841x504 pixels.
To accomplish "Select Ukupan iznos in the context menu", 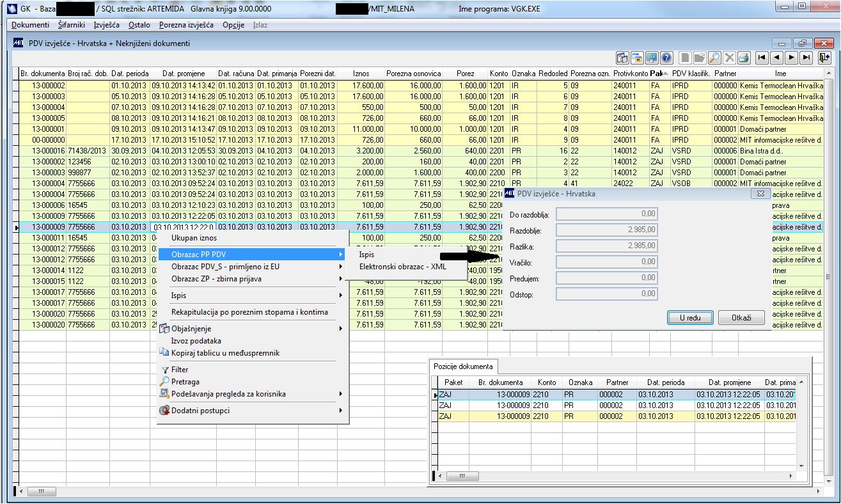I will click(253, 238).
